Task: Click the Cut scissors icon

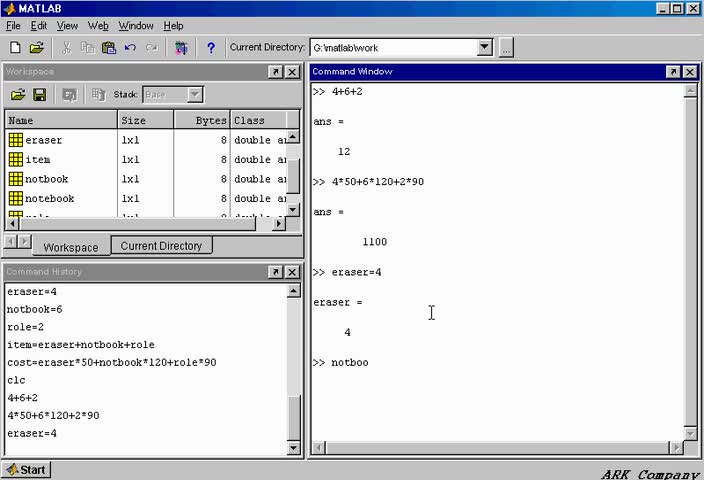Action: [66, 48]
